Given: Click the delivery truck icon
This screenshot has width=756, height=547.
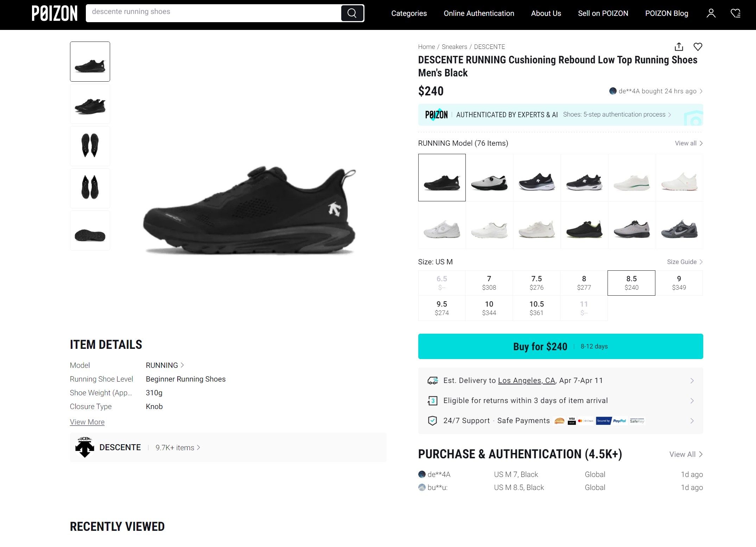Looking at the screenshot, I should tap(432, 381).
